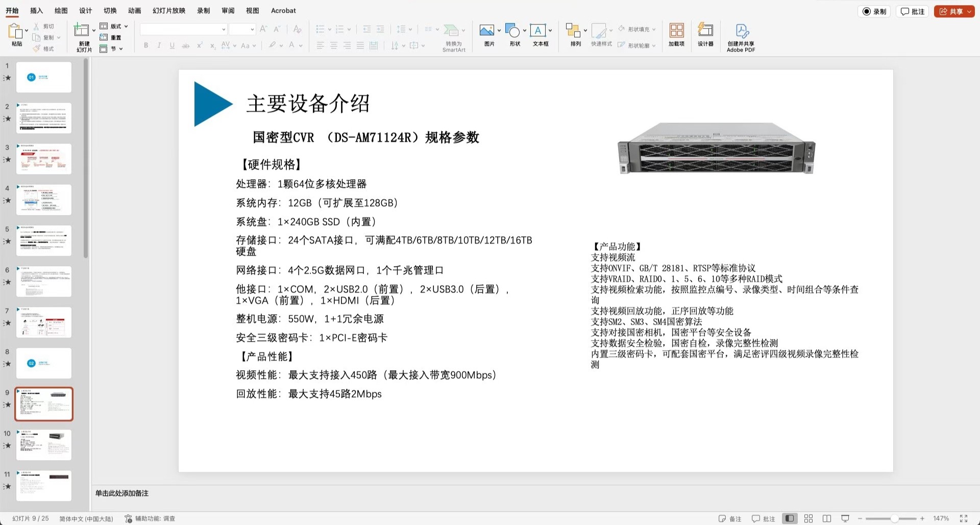Open the Paste options arrow
980x525 pixels.
pos(27,31)
